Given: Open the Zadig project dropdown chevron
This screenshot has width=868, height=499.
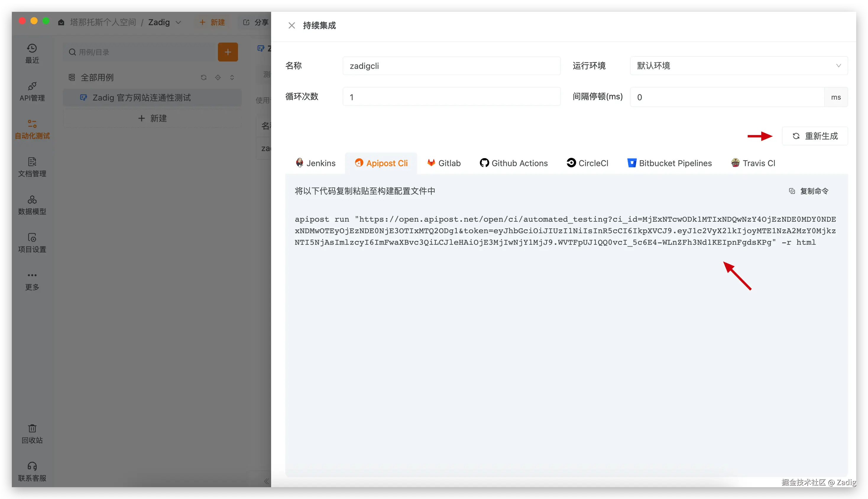Looking at the screenshot, I should pos(178,23).
